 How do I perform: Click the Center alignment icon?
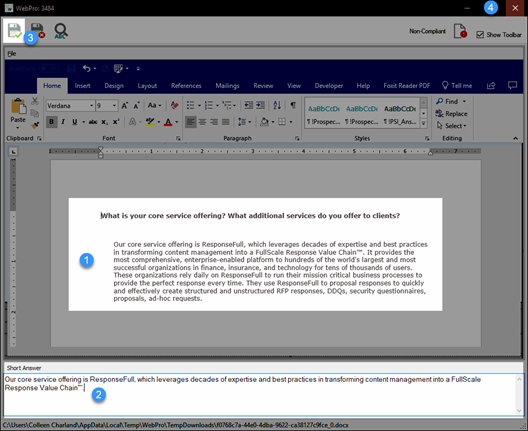click(202, 122)
